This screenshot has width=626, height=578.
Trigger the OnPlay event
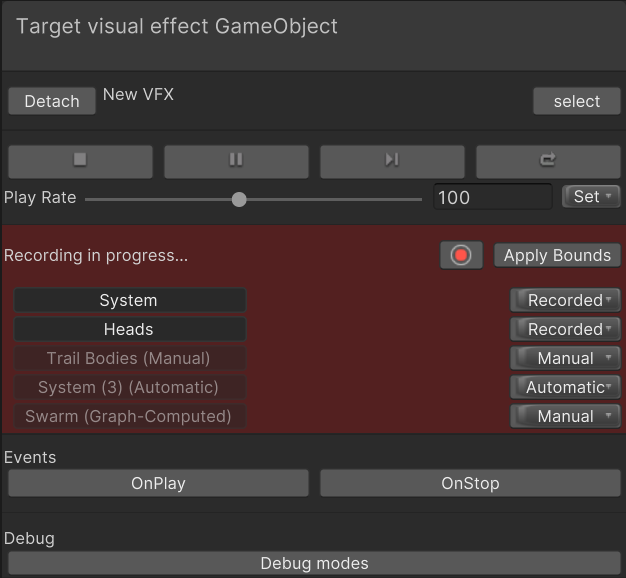[158, 483]
